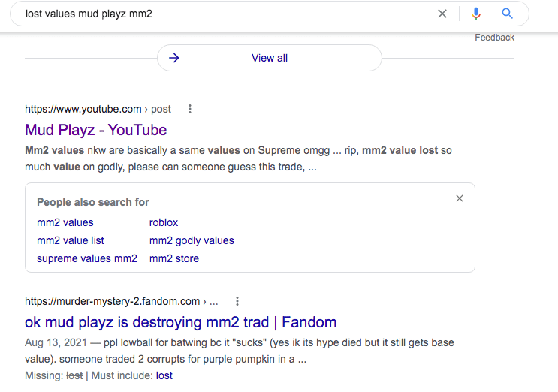Click the arrow icon in the View all button
The width and height of the screenshot is (558, 392).
tap(173, 58)
